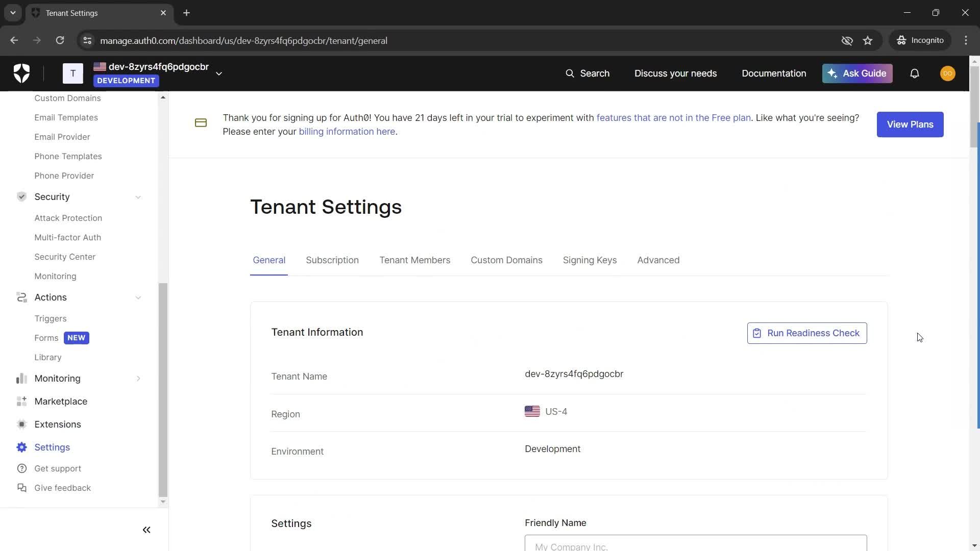Expand the tenant switcher chevron
Image resolution: width=980 pixels, height=551 pixels.
tap(219, 74)
